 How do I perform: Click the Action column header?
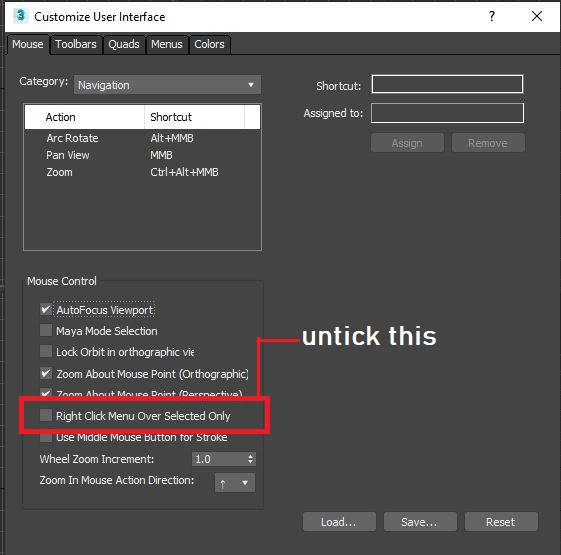click(85, 117)
